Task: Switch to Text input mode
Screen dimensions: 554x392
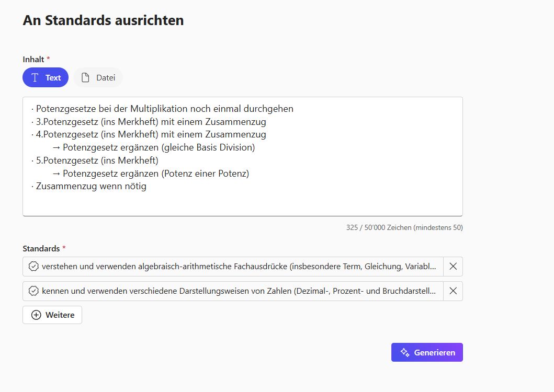Action: [46, 77]
